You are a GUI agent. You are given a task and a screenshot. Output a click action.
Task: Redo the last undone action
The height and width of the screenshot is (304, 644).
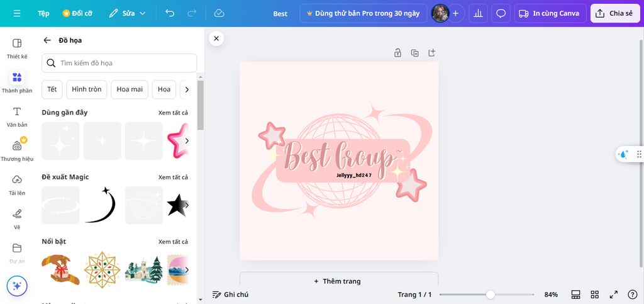192,13
